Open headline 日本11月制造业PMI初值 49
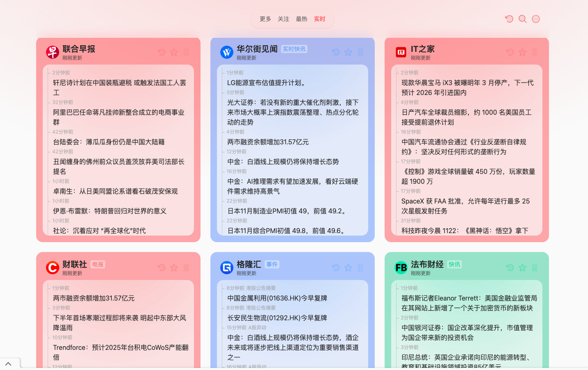Viewport: 588px width, 370px height. [288, 211]
